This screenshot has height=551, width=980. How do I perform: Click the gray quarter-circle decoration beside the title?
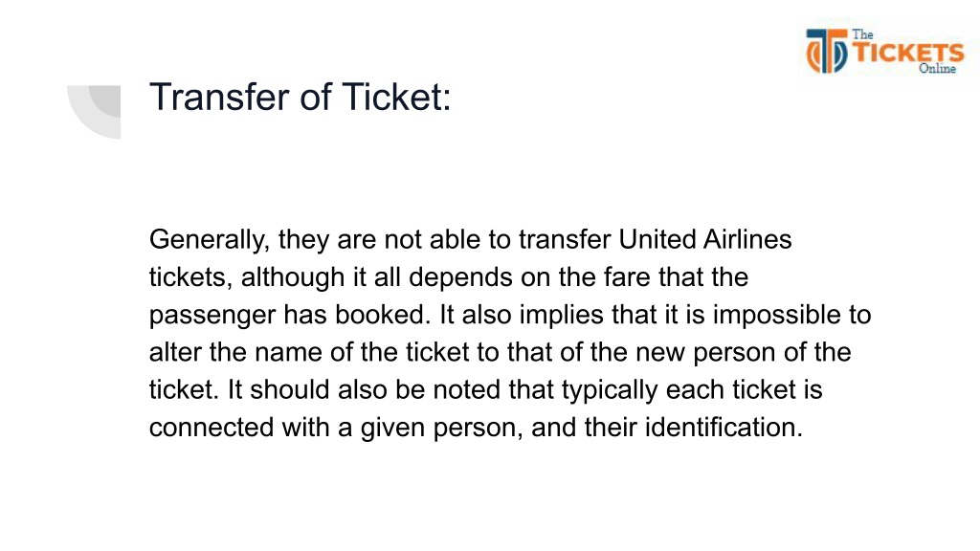94,112
